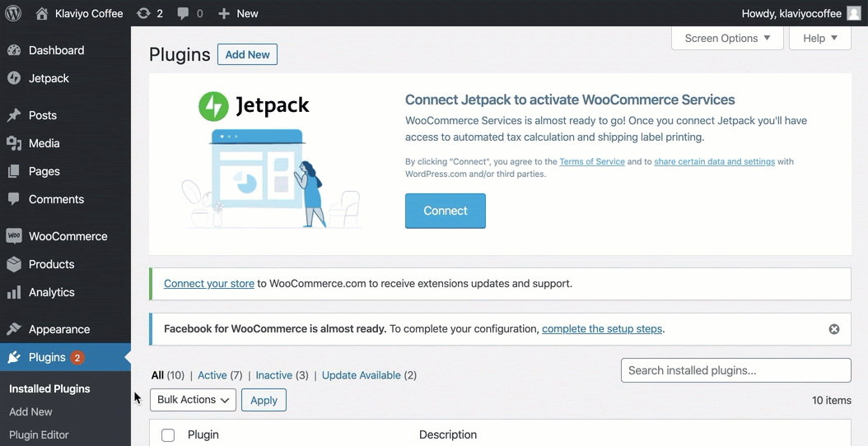
Task: Click the Plugin column header
Action: pyautogui.click(x=203, y=435)
